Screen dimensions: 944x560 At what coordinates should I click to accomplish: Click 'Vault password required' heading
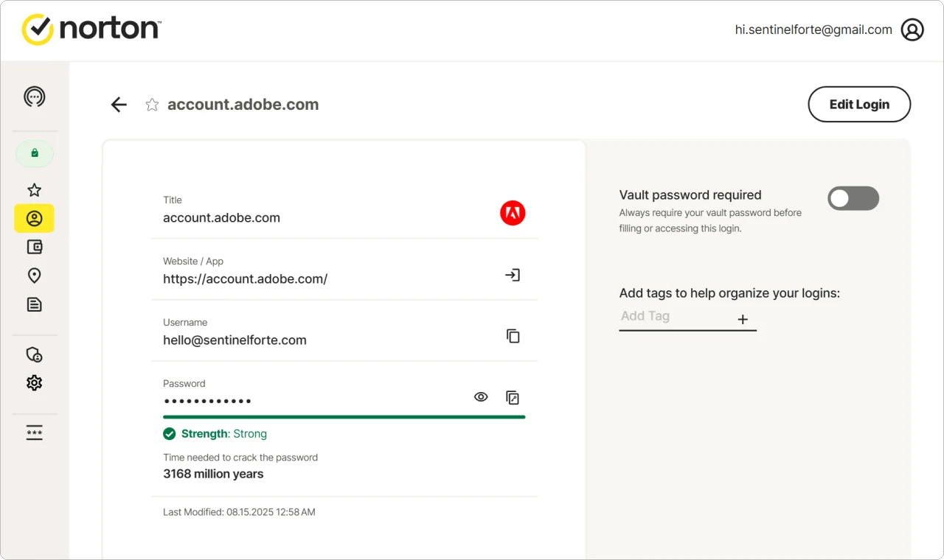tap(690, 195)
